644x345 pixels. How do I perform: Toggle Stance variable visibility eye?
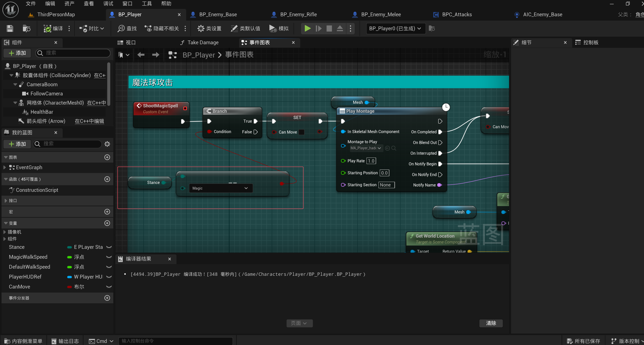(109, 247)
